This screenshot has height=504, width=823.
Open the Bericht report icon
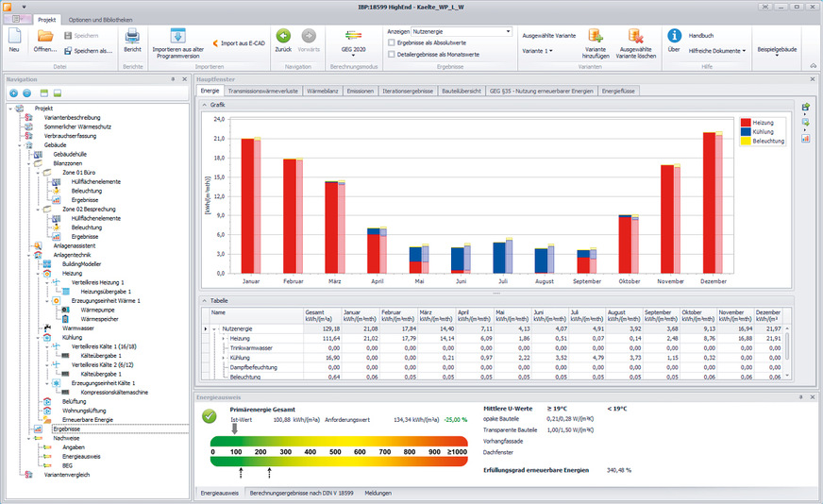tap(132, 37)
